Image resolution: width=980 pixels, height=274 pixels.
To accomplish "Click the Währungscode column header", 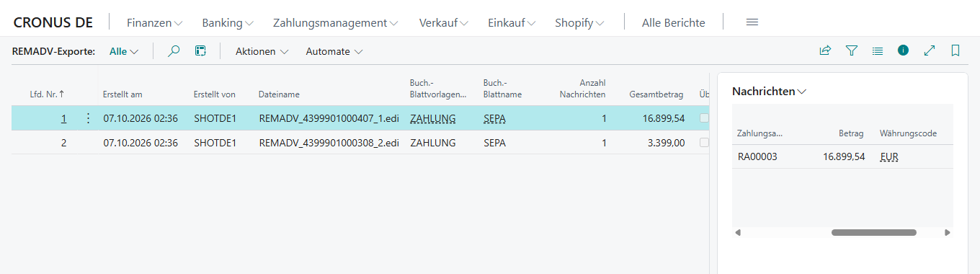I will [908, 133].
